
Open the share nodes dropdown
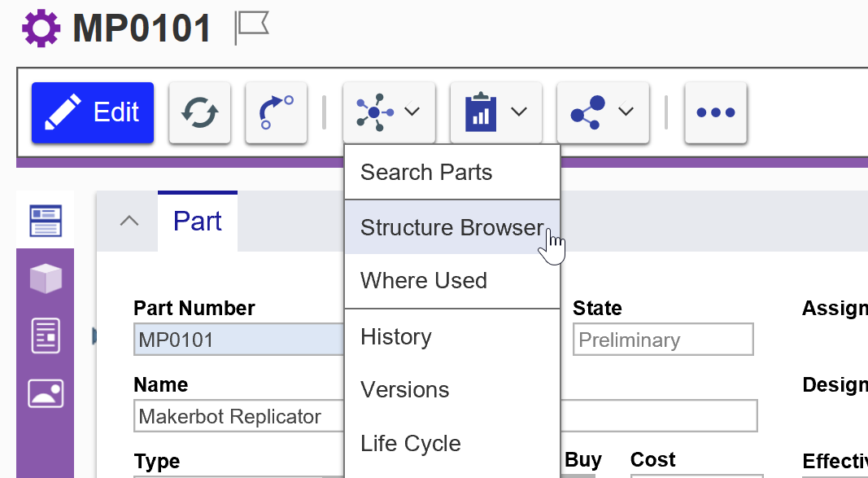click(x=602, y=112)
